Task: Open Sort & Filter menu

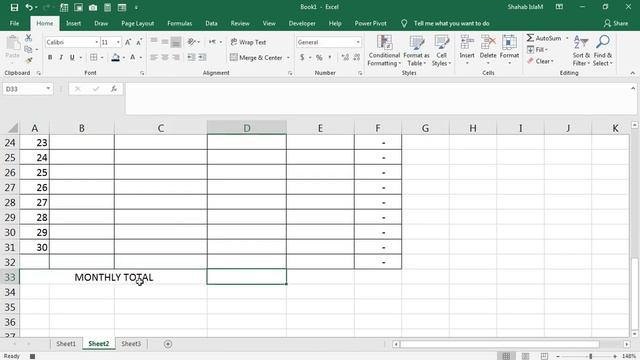Action: 581,51
